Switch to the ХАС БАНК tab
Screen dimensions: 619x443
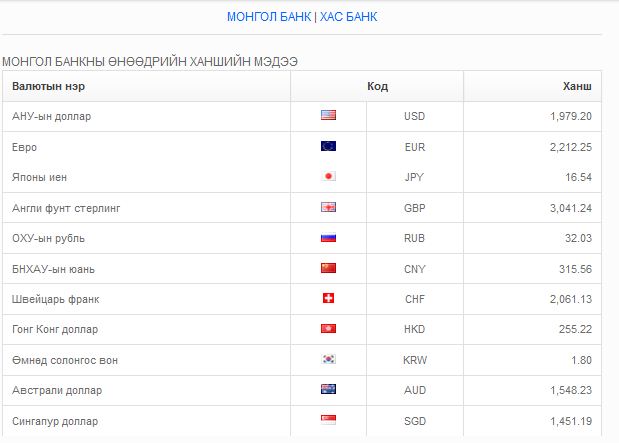pyautogui.click(x=349, y=17)
